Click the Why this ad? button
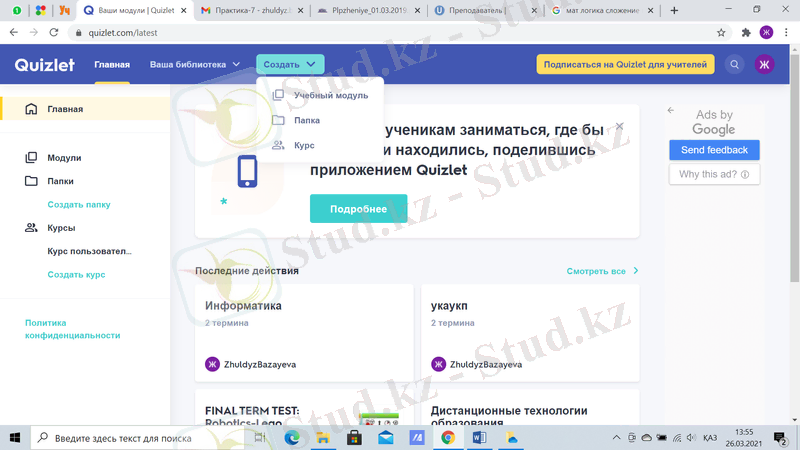This screenshot has height=450, width=800. 714,174
